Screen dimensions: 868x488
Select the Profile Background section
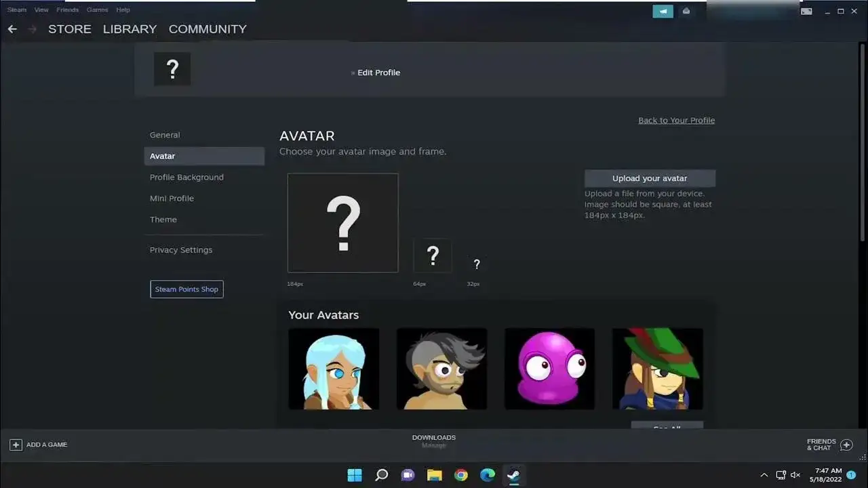pos(186,177)
